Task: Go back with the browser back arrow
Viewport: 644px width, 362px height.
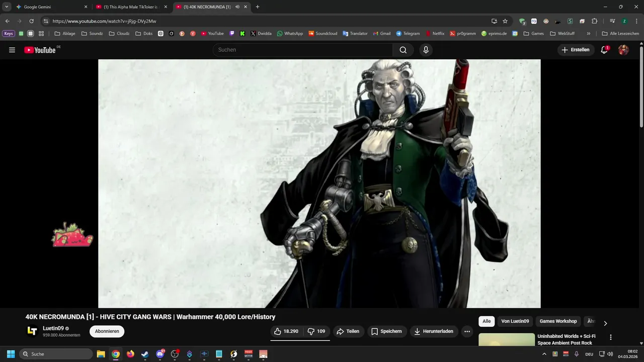Action: point(8,21)
